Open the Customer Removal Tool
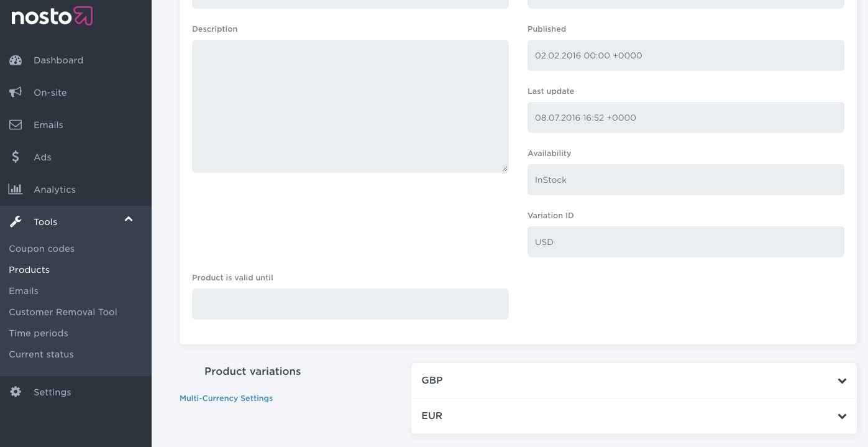 click(x=63, y=312)
